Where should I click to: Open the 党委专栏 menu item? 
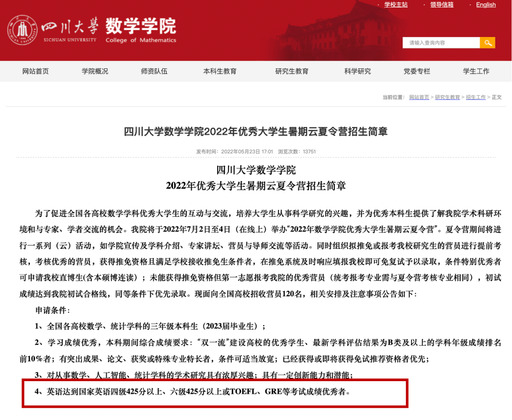pos(417,71)
